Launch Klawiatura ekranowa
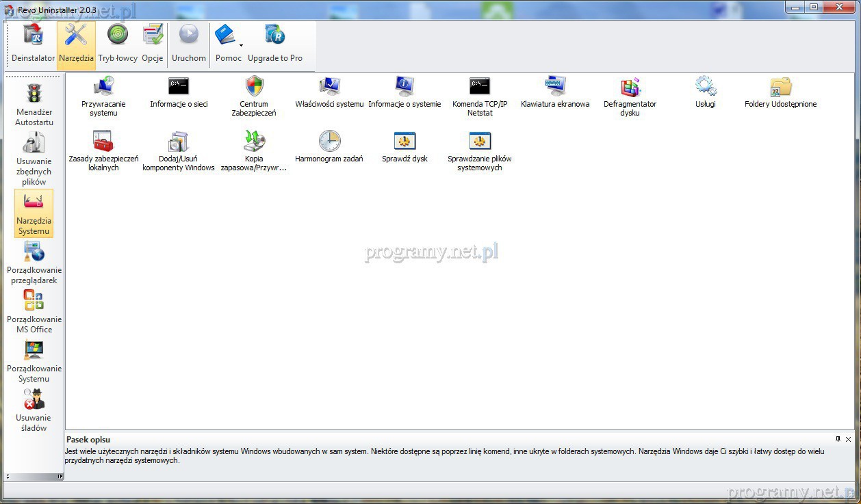The image size is (861, 504). [554, 87]
